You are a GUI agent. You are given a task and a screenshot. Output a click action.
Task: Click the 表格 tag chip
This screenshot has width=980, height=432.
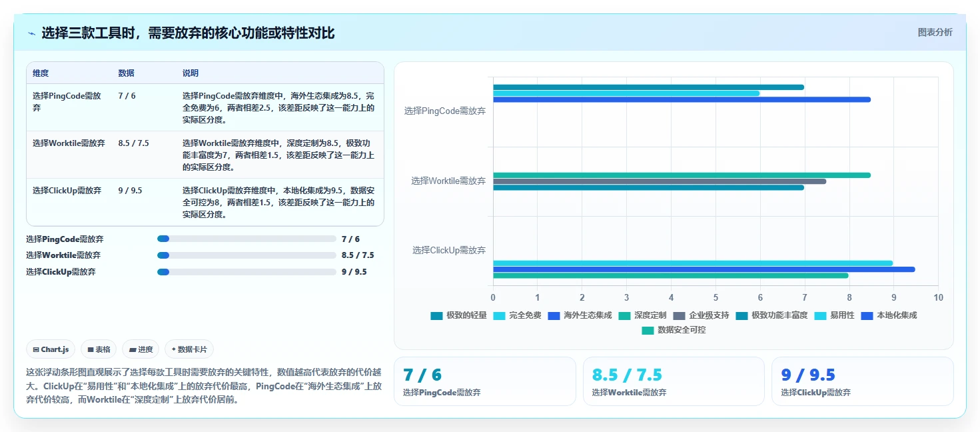99,349
